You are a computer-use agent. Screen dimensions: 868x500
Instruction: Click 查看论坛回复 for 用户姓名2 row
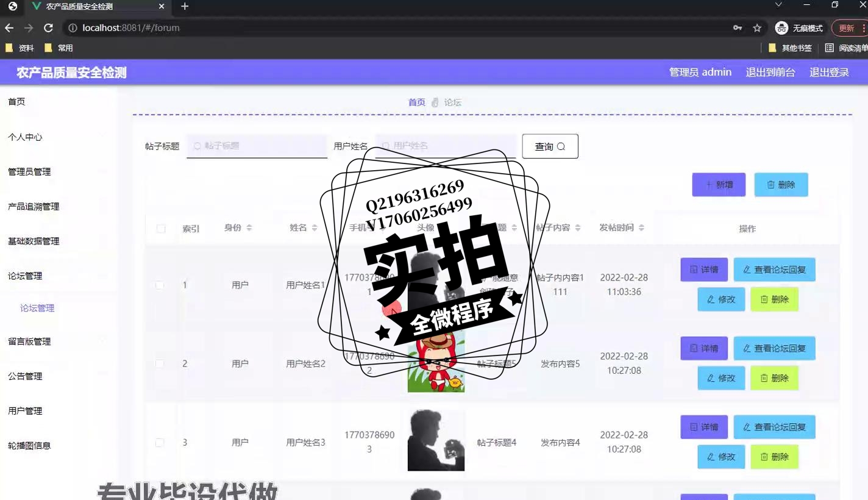pyautogui.click(x=774, y=348)
